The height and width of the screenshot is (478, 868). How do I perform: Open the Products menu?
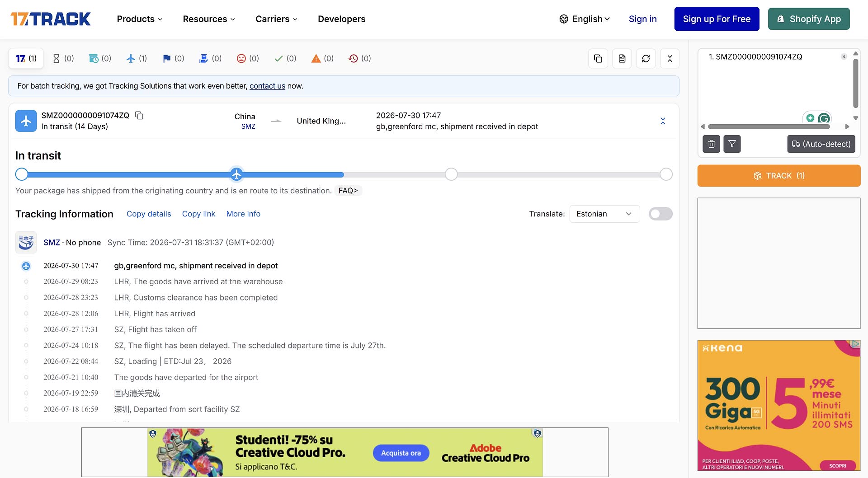[x=140, y=19]
